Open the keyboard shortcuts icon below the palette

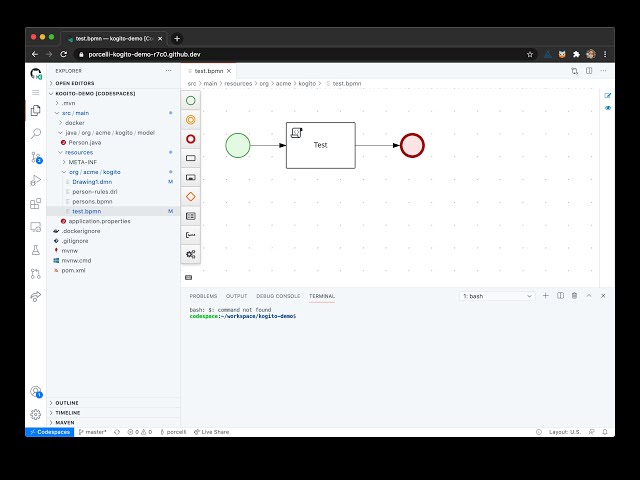click(189, 278)
